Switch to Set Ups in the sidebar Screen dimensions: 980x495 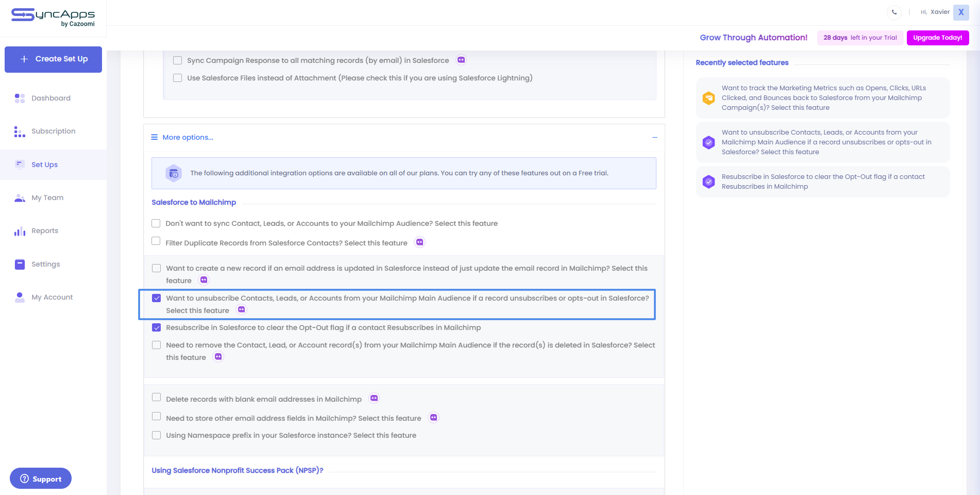20,164
